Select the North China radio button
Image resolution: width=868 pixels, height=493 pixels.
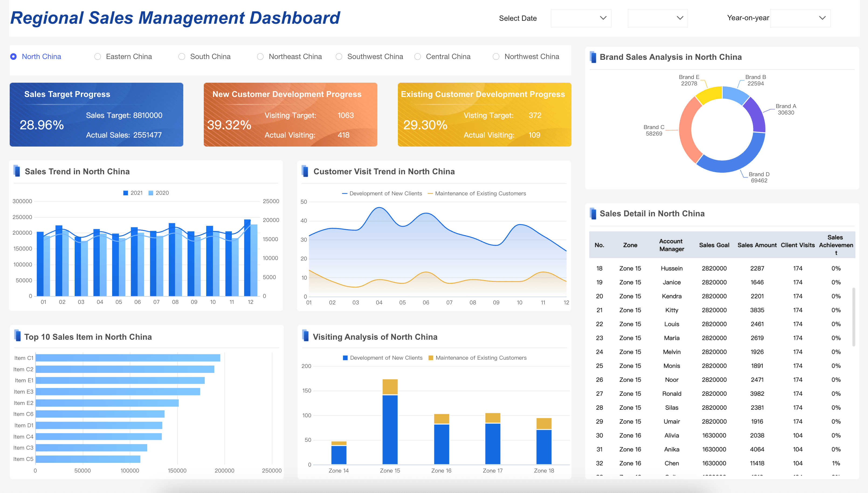[x=13, y=57]
